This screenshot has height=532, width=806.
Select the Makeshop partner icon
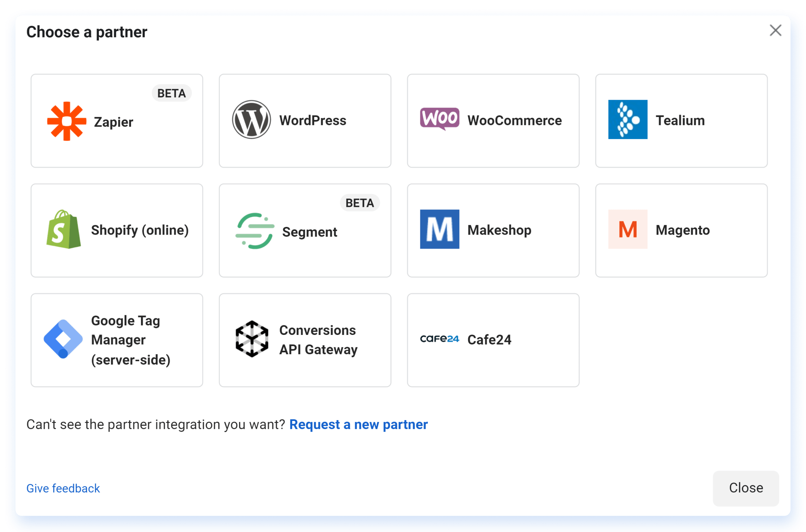click(x=439, y=230)
